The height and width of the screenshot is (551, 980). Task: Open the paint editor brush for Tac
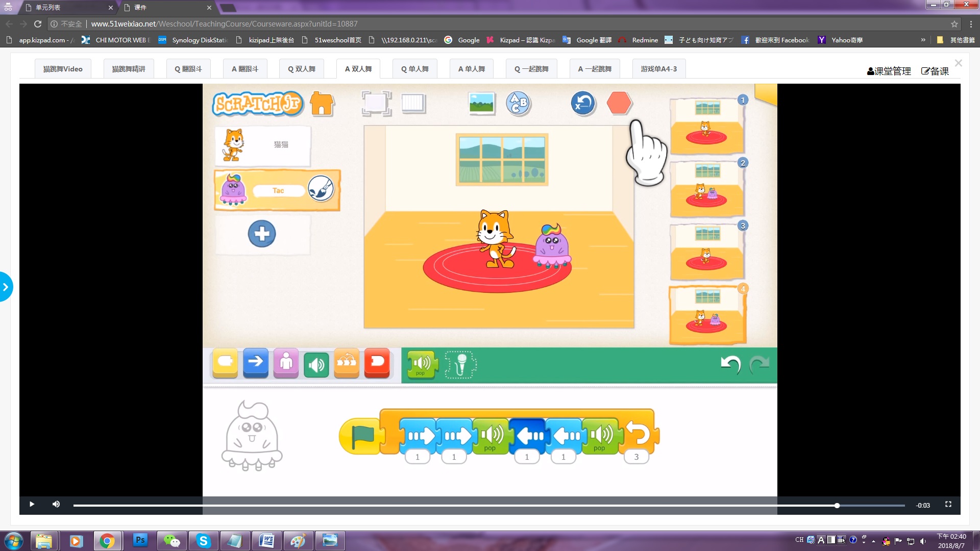321,189
